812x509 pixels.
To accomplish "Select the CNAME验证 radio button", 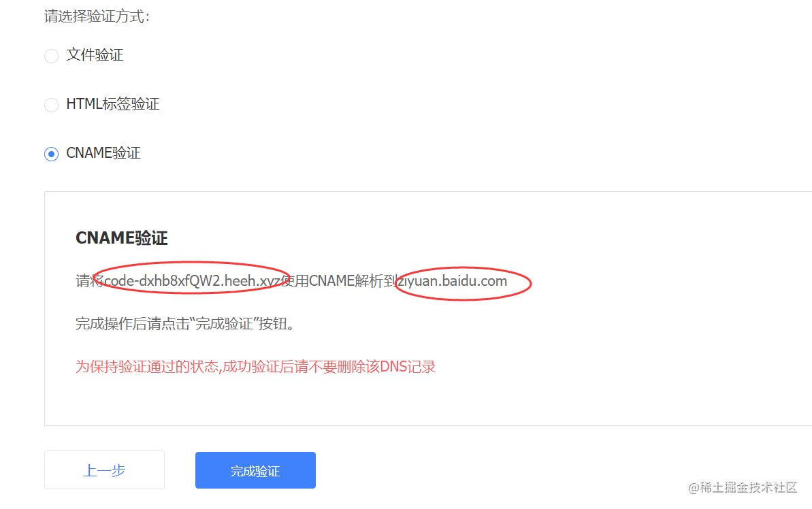I will pyautogui.click(x=51, y=154).
